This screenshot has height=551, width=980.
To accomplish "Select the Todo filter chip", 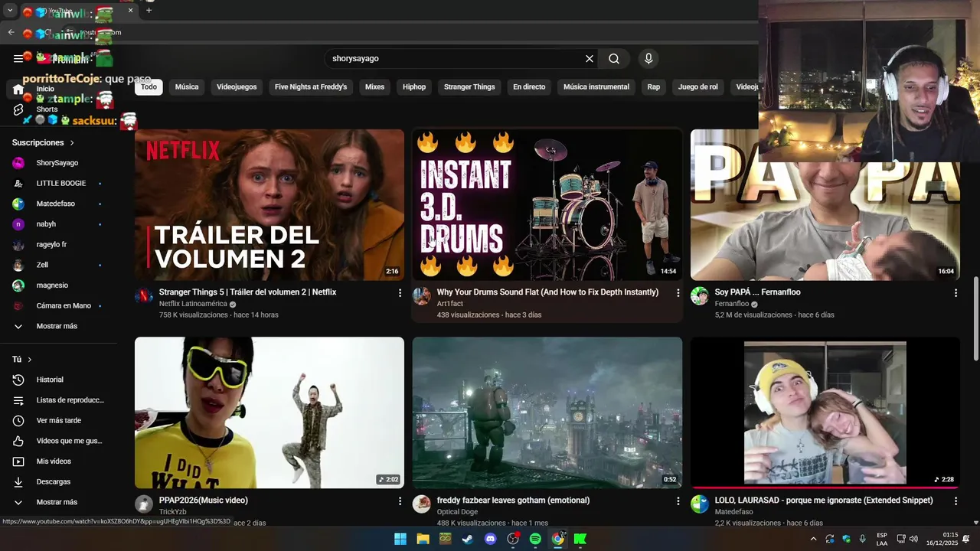I will click(x=149, y=86).
